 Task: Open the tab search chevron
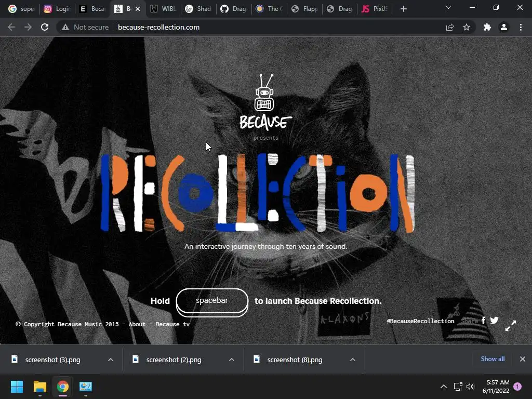click(x=448, y=7)
